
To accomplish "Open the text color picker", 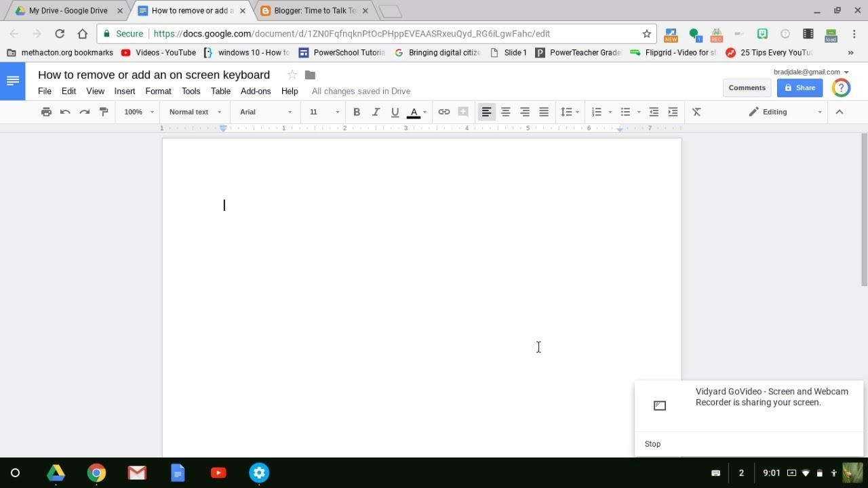I will tap(416, 112).
